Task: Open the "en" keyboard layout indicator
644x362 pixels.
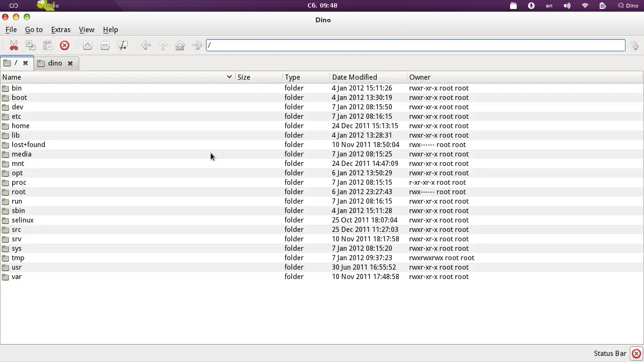Action: click(x=549, y=6)
